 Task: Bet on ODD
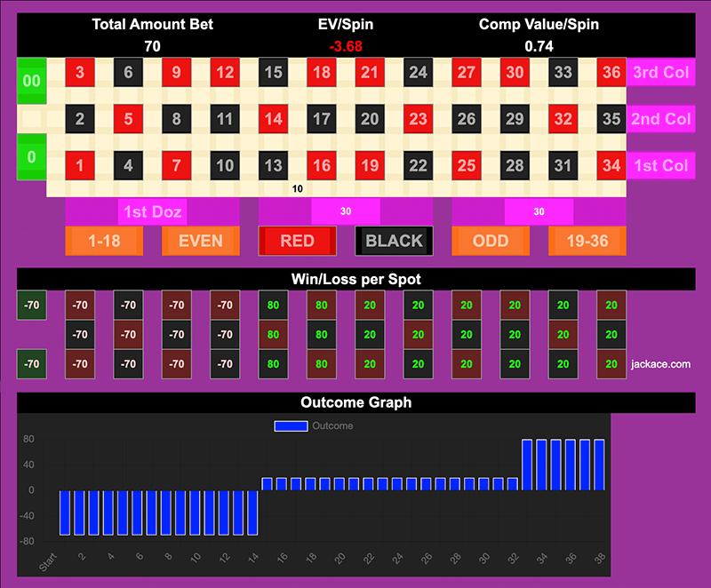click(x=491, y=241)
